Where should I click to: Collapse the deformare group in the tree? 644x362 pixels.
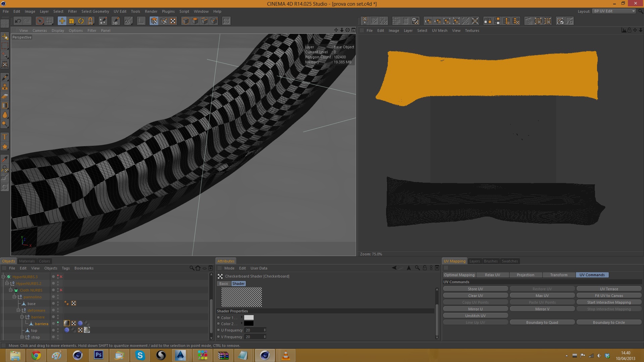click(18, 310)
